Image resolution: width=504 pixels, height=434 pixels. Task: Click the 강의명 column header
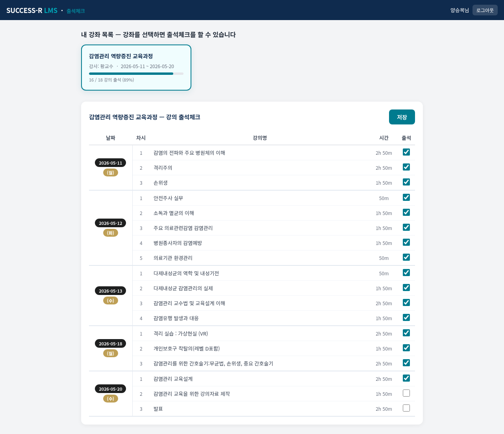pos(260,138)
